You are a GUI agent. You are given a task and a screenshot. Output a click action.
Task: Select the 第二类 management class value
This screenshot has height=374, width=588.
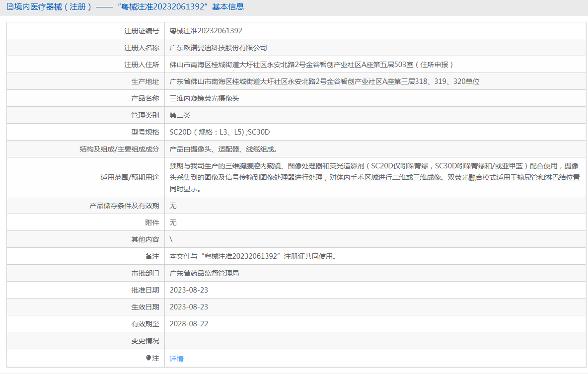click(x=180, y=115)
